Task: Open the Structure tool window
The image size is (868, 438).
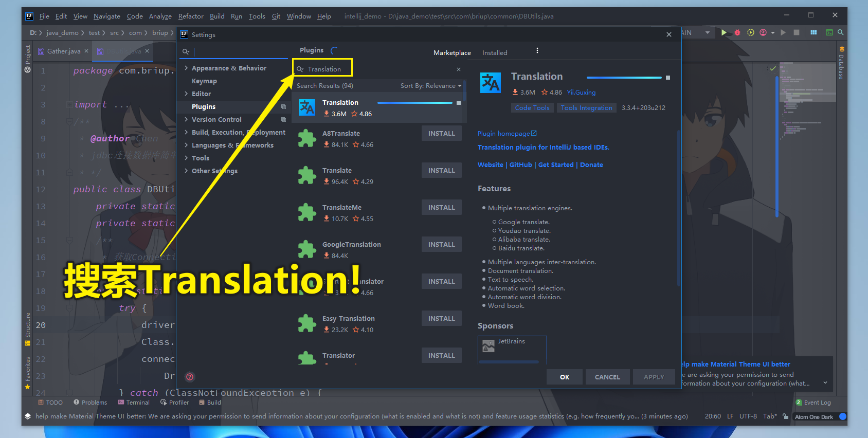Action: pos(28,329)
